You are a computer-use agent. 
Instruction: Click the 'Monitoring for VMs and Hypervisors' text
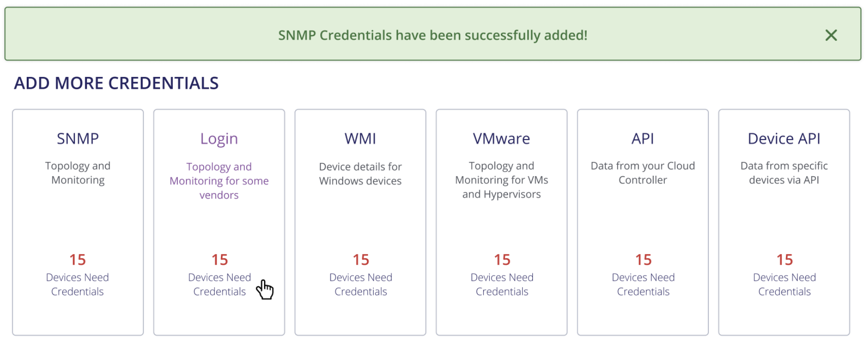501,187
